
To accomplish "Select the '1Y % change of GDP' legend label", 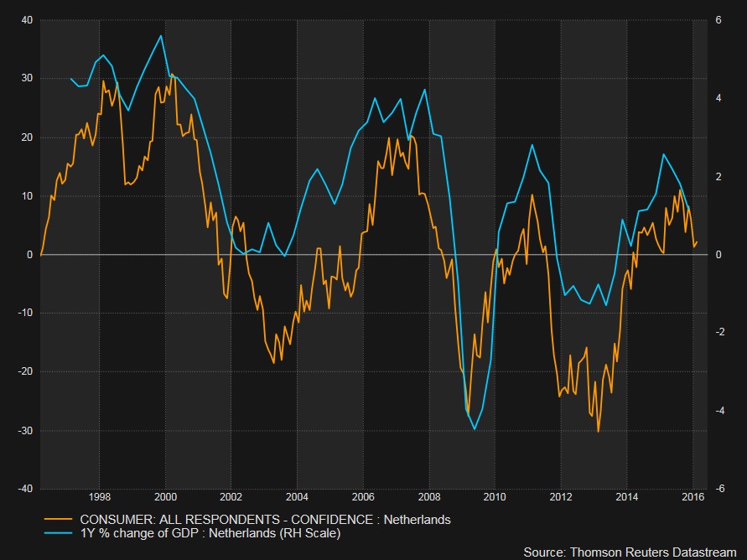I will (210, 533).
